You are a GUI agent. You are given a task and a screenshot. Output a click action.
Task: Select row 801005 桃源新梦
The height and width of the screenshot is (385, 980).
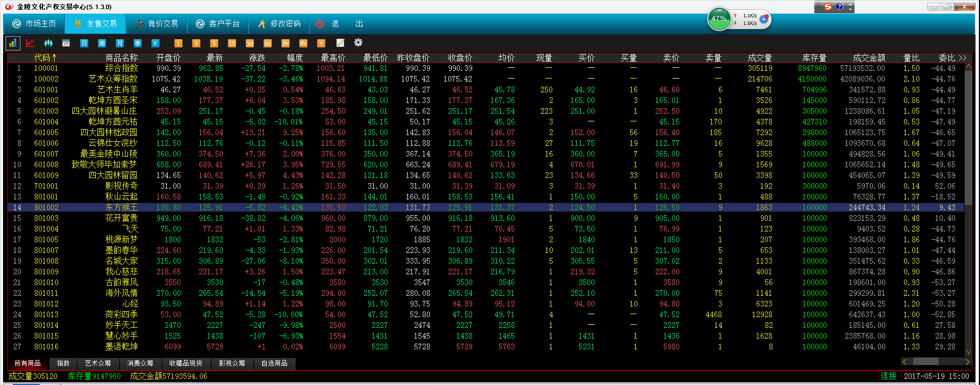coord(486,240)
